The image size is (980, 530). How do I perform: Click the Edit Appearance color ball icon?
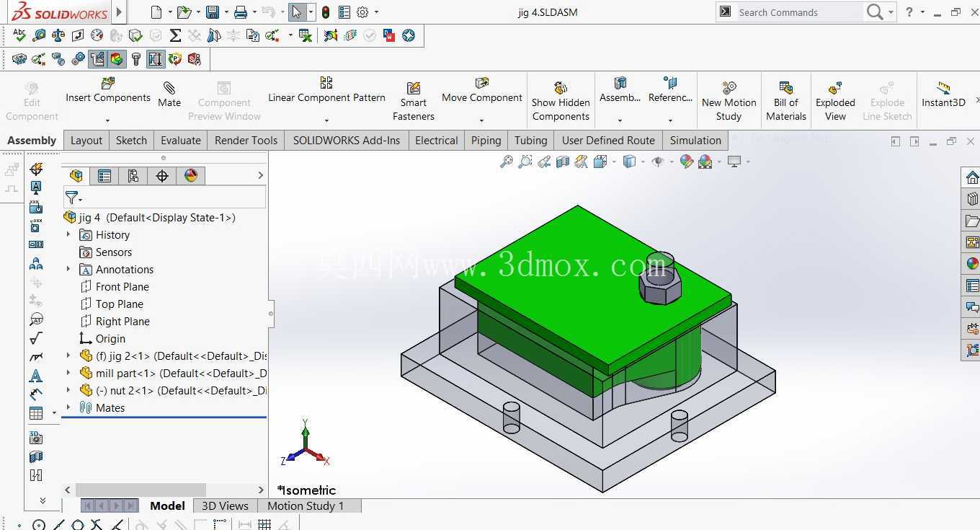tap(686, 162)
